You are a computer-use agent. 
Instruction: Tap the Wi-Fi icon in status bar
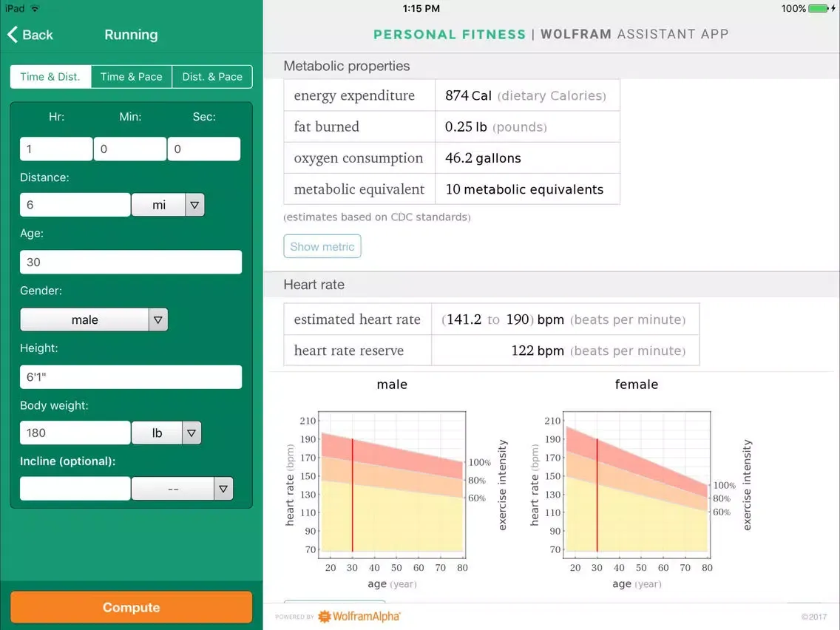click(x=35, y=8)
